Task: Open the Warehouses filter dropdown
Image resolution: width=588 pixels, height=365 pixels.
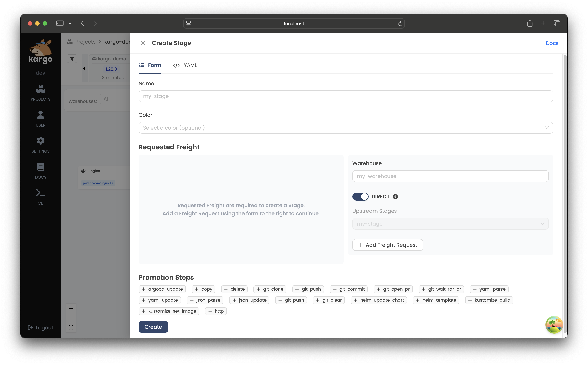Action: coord(115,99)
